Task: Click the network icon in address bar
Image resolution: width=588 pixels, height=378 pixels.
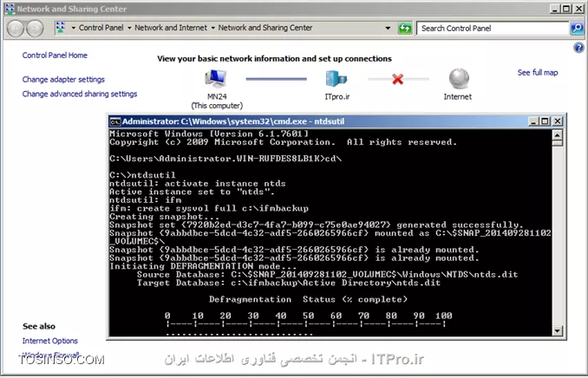Action: pyautogui.click(x=61, y=28)
